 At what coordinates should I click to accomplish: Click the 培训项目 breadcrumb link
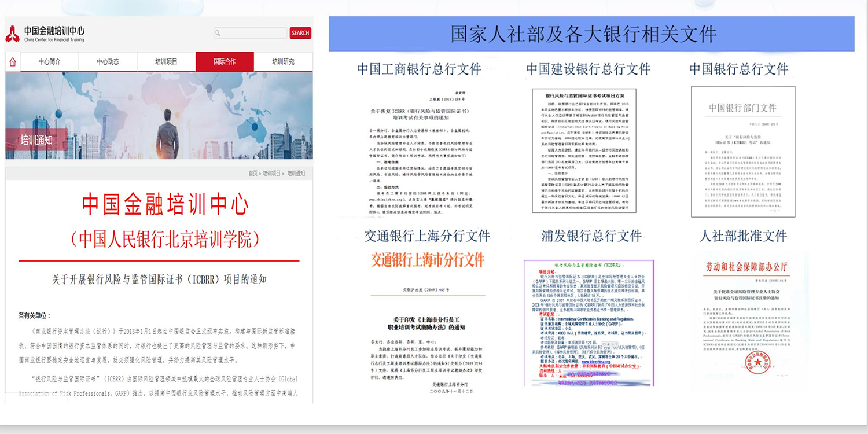[272, 173]
